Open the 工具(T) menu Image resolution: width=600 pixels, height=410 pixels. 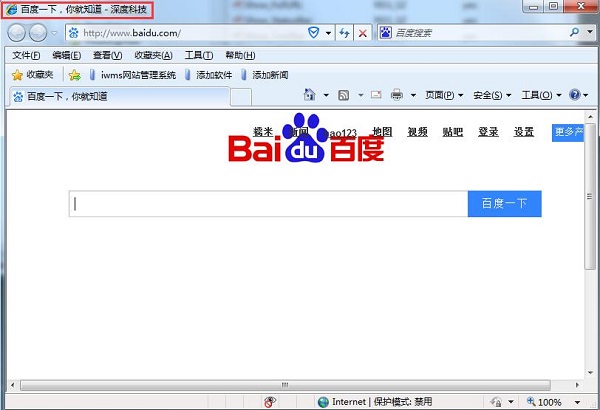(x=199, y=56)
